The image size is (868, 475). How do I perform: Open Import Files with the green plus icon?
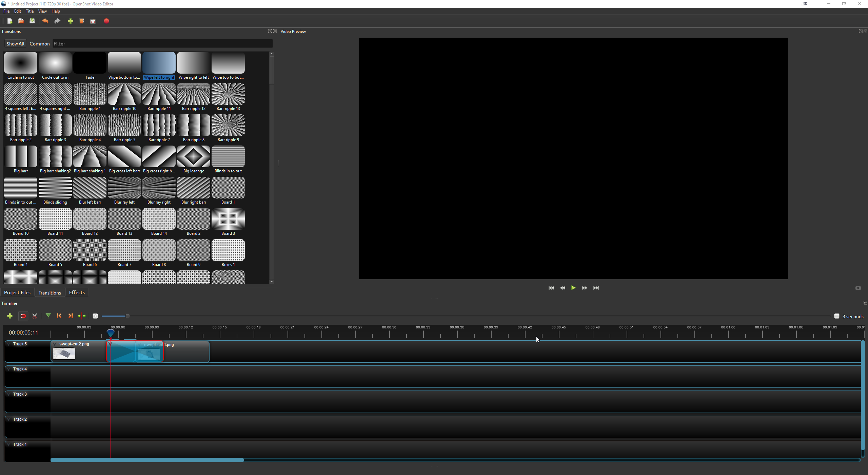(x=70, y=21)
